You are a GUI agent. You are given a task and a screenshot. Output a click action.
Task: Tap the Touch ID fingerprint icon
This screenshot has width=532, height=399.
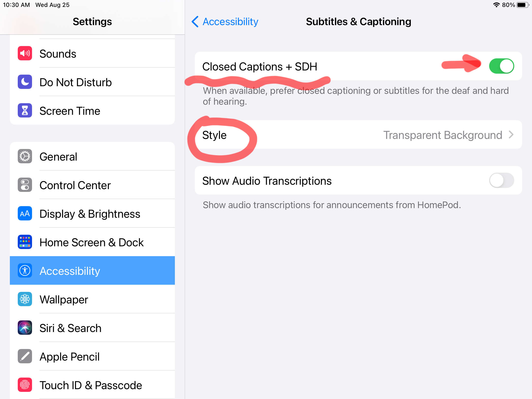click(x=25, y=385)
